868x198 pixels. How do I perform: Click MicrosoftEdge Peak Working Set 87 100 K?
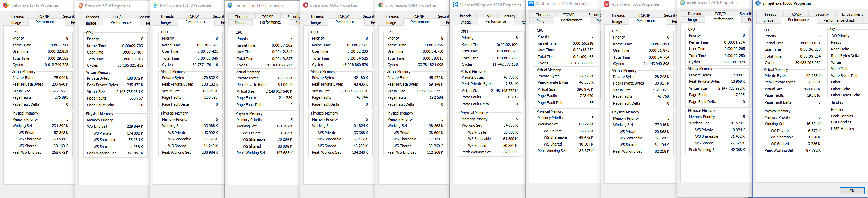(511, 152)
